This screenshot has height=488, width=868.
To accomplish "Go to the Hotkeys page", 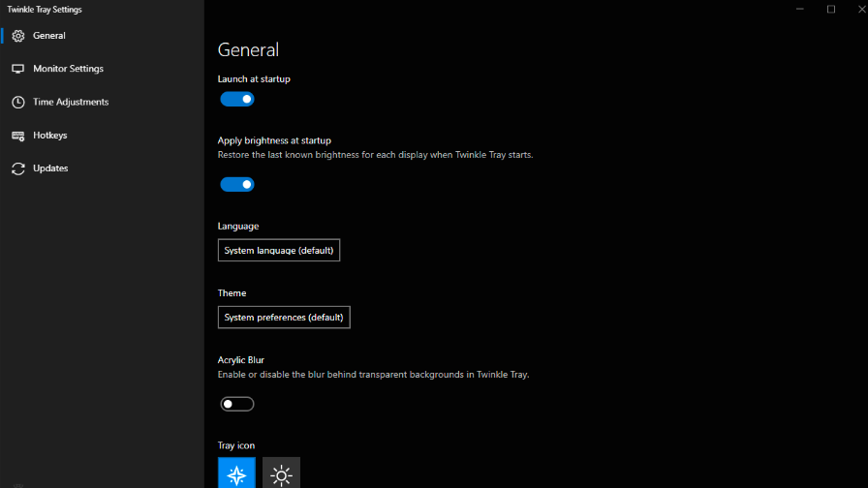I will pos(50,136).
